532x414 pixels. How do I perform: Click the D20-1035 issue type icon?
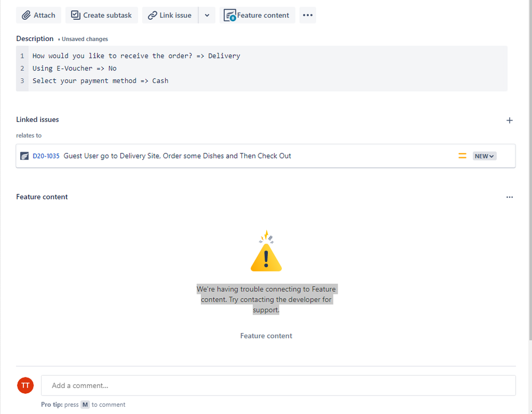click(24, 156)
